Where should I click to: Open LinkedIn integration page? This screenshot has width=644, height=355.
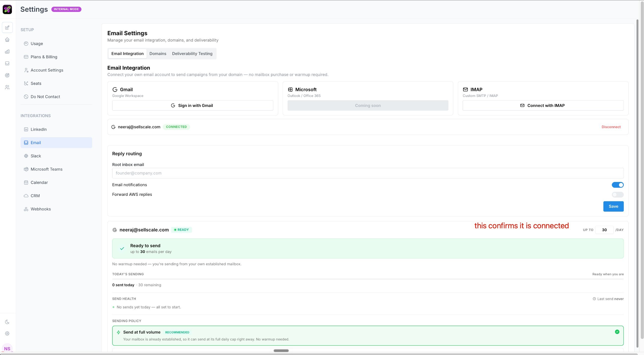pos(56,129)
